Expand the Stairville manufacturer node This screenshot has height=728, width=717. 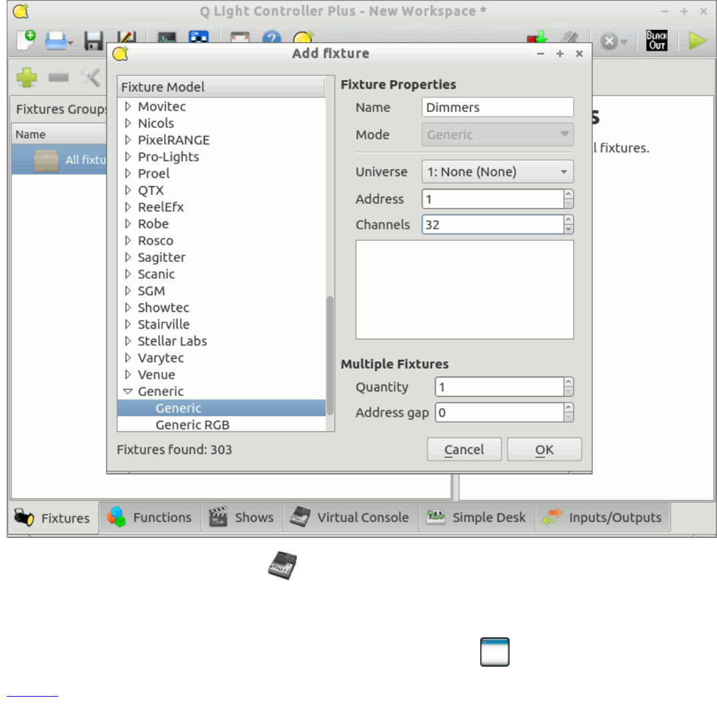coord(127,325)
